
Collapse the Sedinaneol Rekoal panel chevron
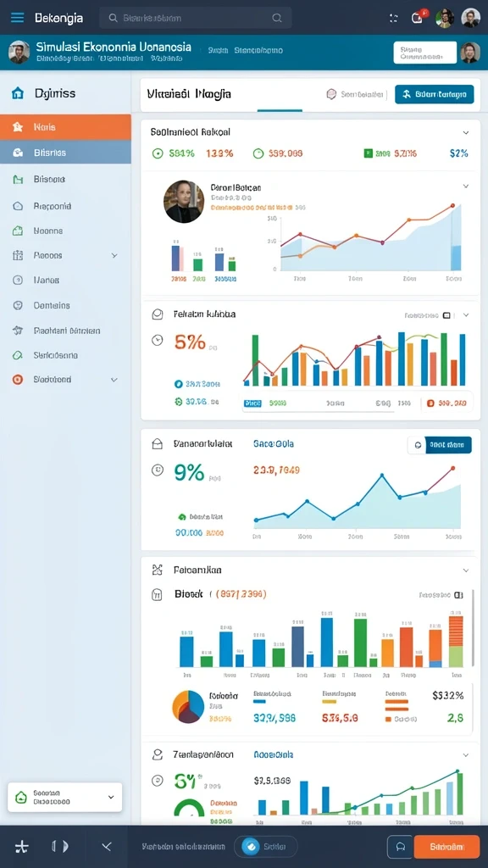(465, 133)
